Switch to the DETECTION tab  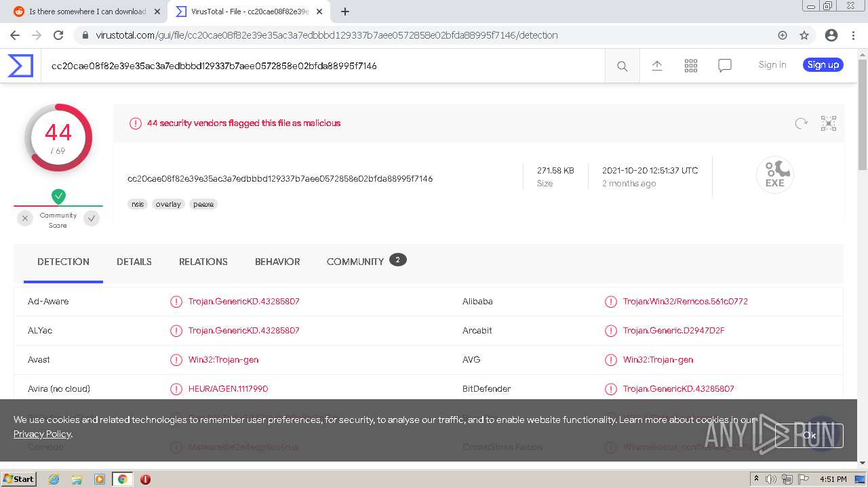click(63, 262)
